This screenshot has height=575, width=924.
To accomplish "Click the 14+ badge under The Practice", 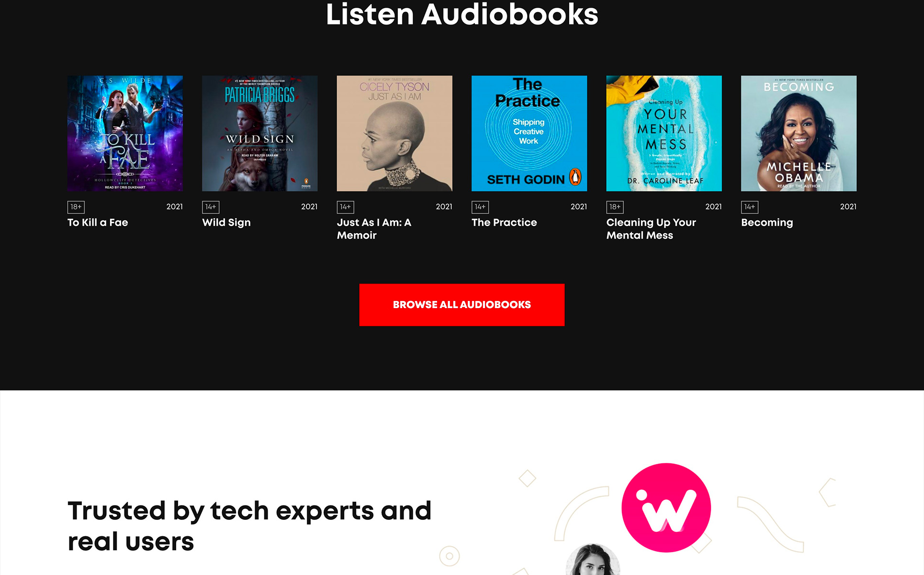I will [x=480, y=207].
